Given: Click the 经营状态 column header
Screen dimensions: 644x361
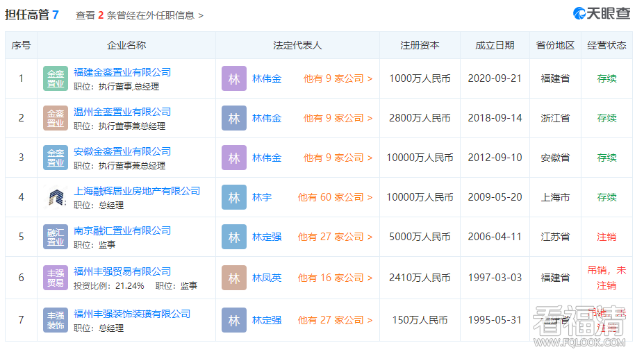Looking at the screenshot, I should 606,45.
